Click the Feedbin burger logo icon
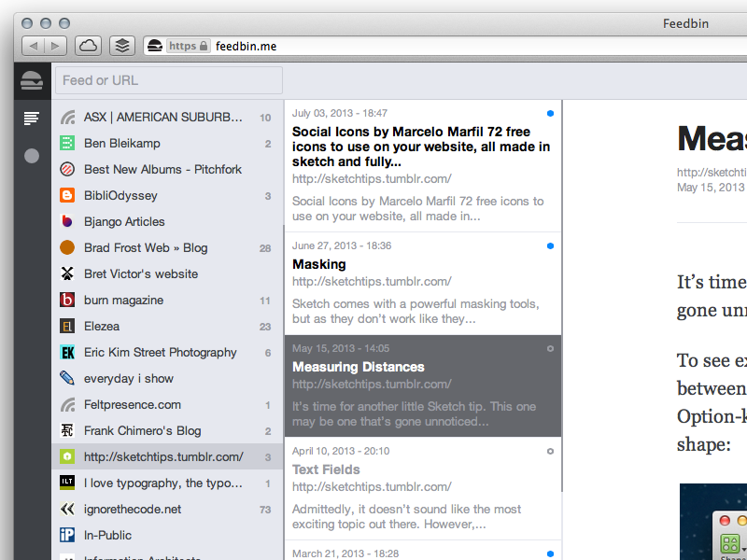 [x=32, y=80]
